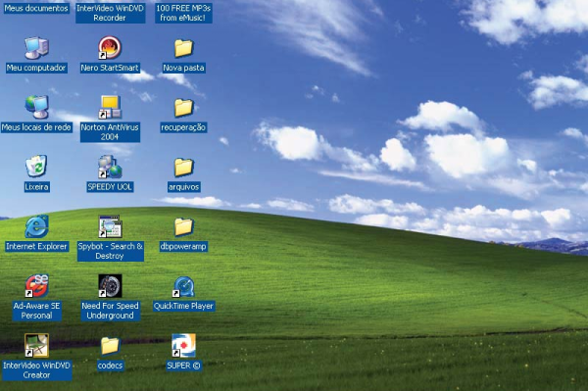Viewport: 588px width, 391px height.
Task: Open the Meu computador desktop icon
Action: tap(36, 48)
